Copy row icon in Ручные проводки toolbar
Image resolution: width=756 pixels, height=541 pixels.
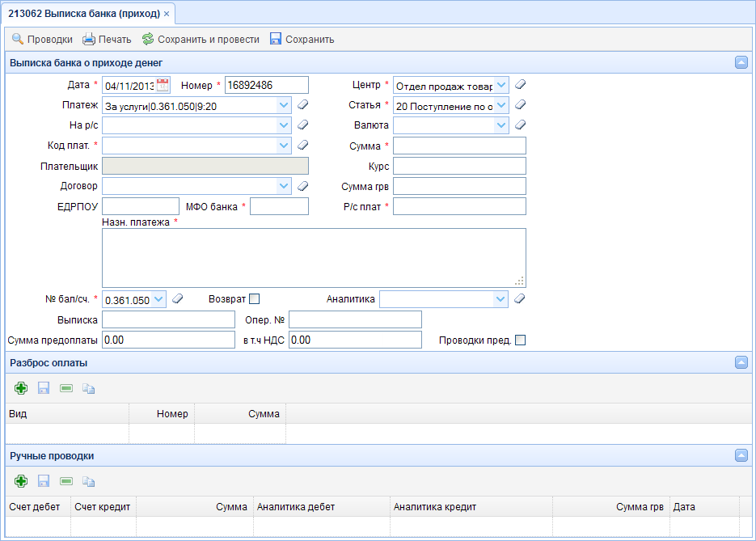point(88,481)
